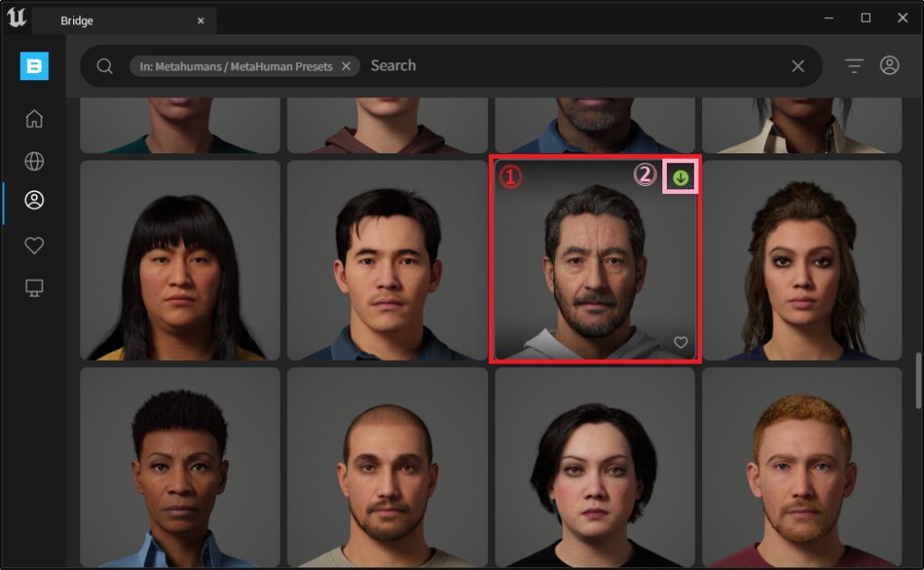The width and height of the screenshot is (924, 570).
Task: Open the Local monitor section
Action: (x=34, y=288)
